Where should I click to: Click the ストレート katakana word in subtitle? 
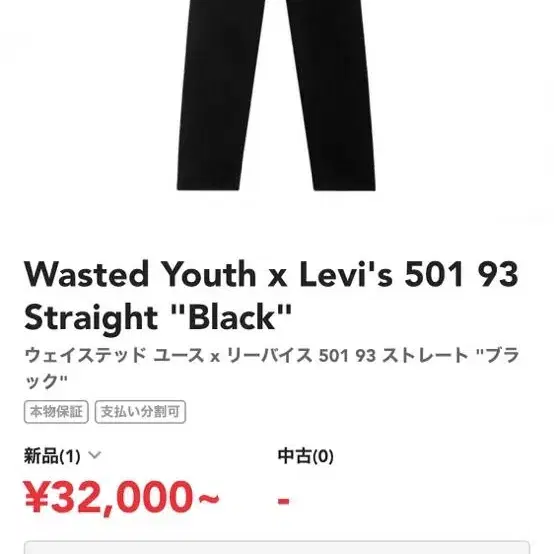pyautogui.click(x=426, y=355)
